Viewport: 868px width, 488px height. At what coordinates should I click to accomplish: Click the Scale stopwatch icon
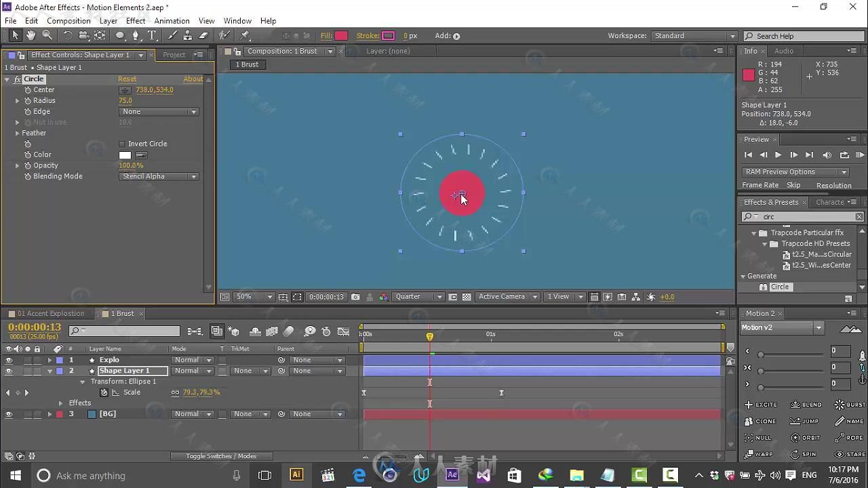click(x=104, y=392)
